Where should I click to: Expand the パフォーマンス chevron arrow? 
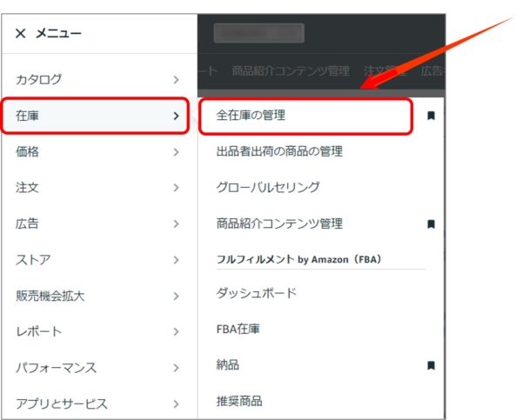[x=176, y=368]
